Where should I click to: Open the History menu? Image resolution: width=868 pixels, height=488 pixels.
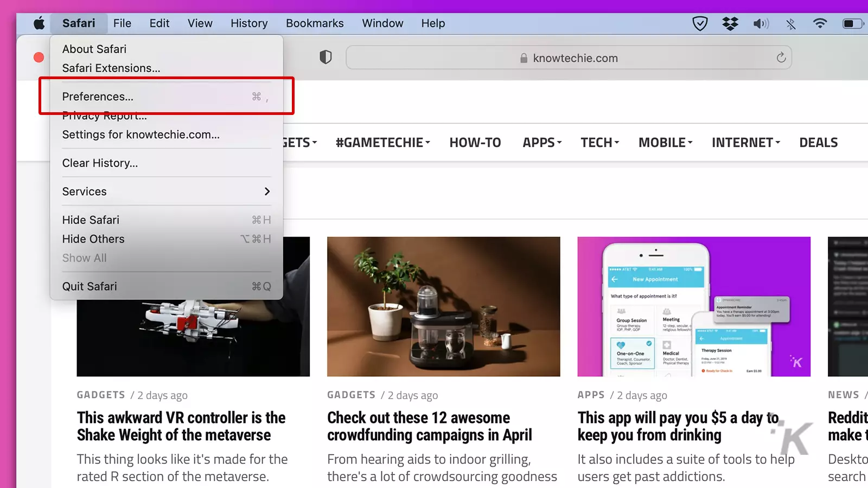(x=249, y=23)
